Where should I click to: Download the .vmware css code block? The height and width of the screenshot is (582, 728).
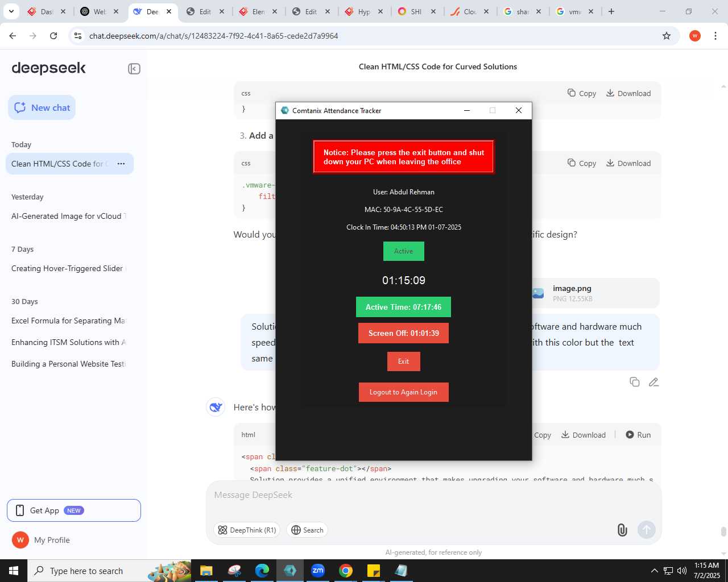tap(628, 163)
